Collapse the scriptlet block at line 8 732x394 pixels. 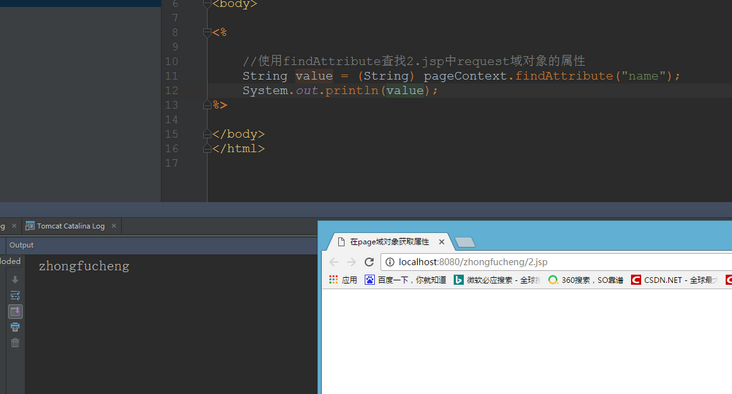[x=207, y=32]
